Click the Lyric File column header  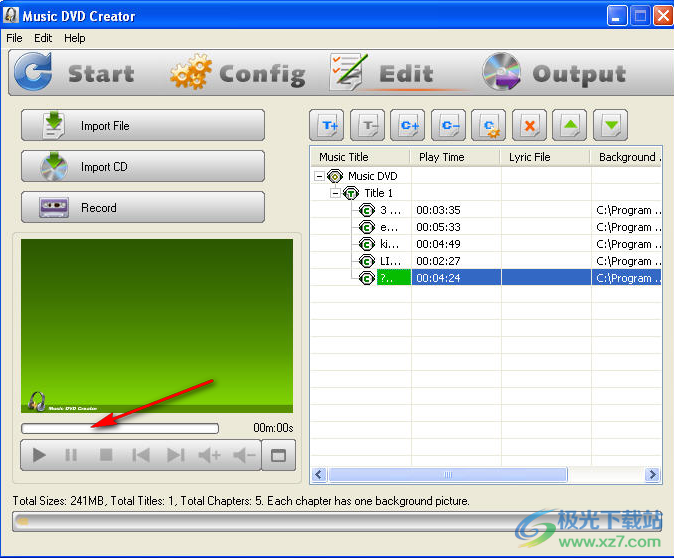(545, 157)
